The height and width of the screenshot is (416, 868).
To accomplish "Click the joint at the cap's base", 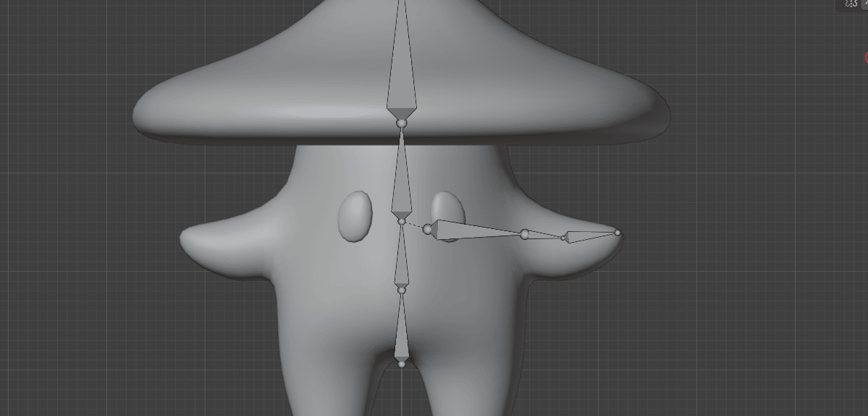I will pos(402,124).
